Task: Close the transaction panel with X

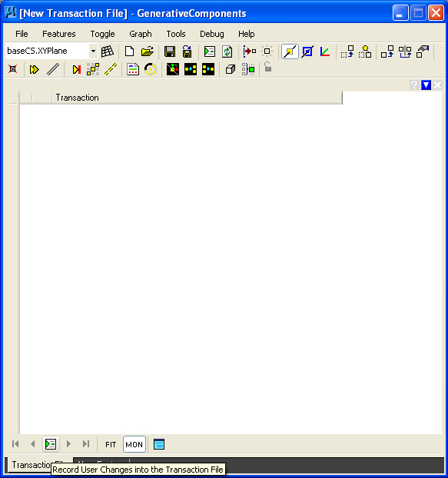Action: pos(438,85)
